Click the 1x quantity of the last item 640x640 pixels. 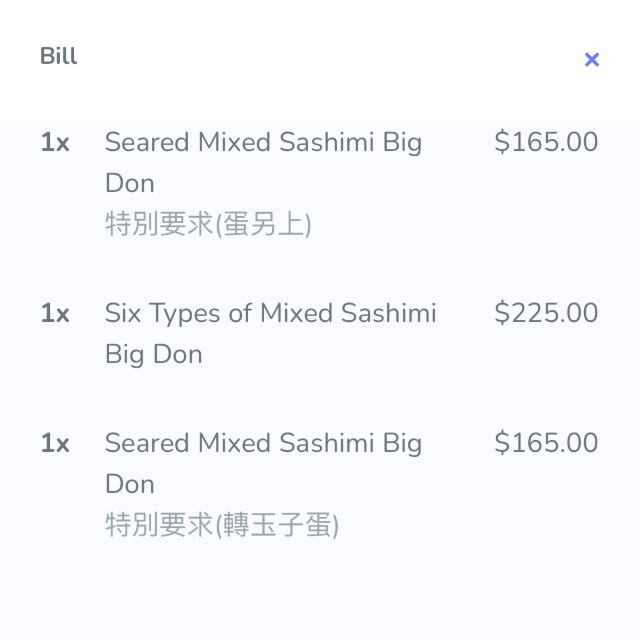[x=55, y=444]
